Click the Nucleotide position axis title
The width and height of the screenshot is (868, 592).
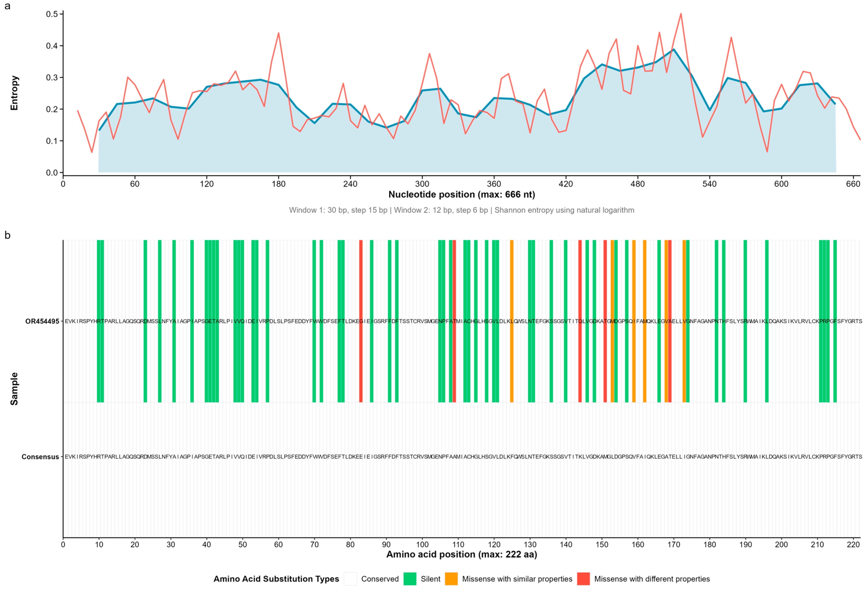[462, 194]
